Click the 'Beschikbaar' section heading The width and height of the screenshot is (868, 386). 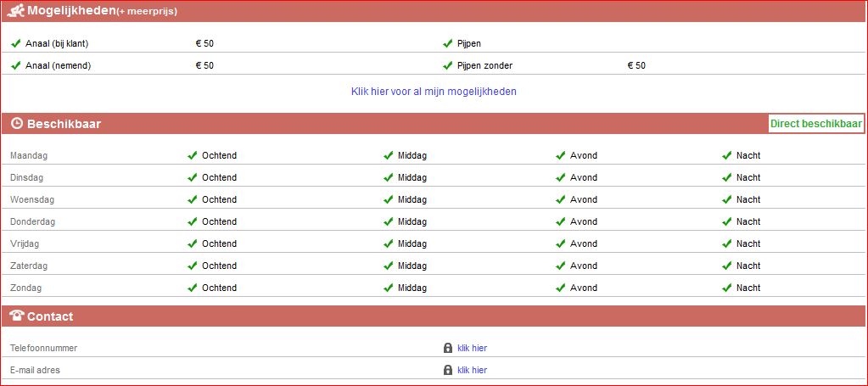click(64, 124)
